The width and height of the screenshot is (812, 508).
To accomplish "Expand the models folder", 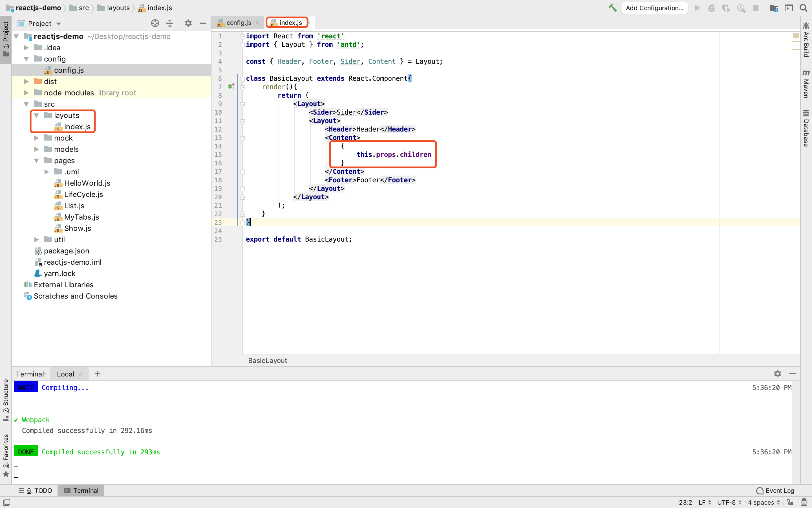I will [x=36, y=149].
